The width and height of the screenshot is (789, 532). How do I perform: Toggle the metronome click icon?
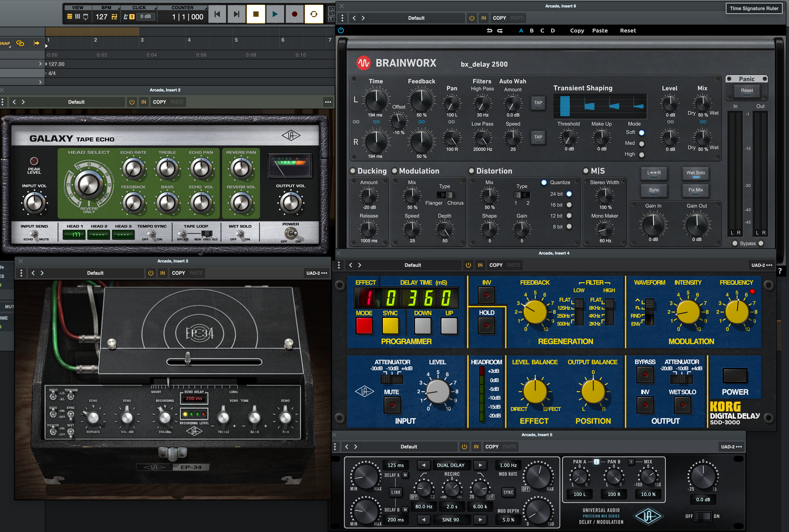126,16
